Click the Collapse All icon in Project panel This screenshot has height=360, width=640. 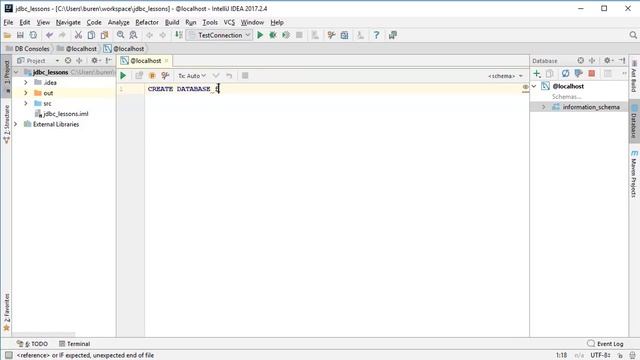79,60
